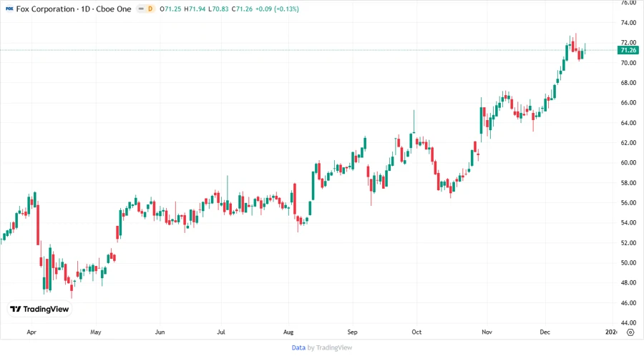Click the 66.00 price axis label
Image resolution: width=644 pixels, height=356 pixels.
[x=628, y=102]
